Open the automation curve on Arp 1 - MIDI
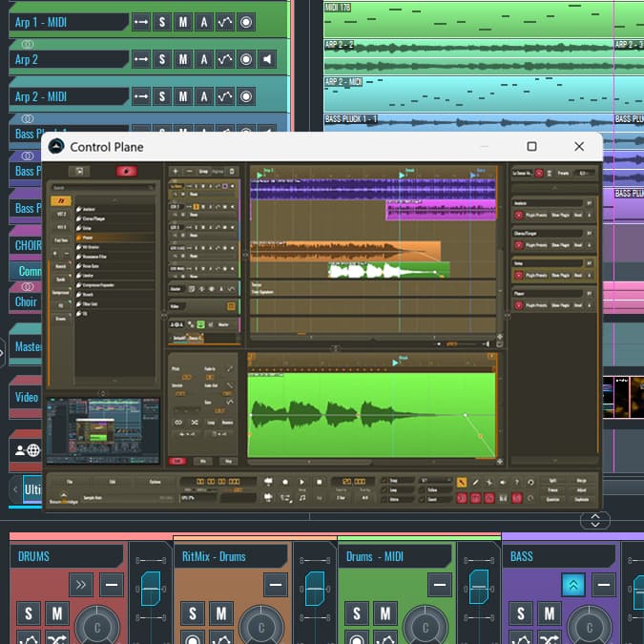 click(x=225, y=22)
